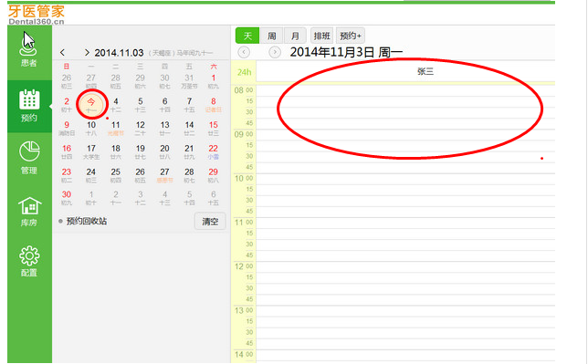
Task: Open the 管理 management pie-chart icon
Action: click(29, 158)
